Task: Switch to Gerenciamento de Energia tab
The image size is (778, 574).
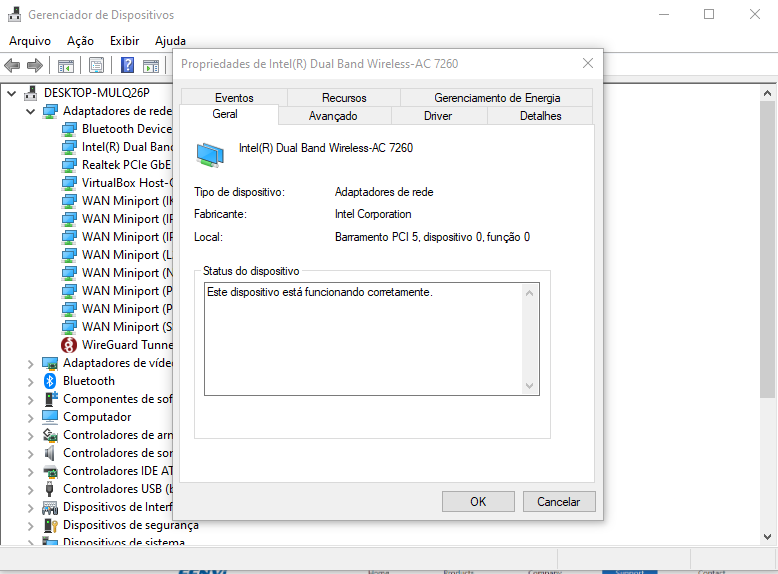Action: pos(497,98)
